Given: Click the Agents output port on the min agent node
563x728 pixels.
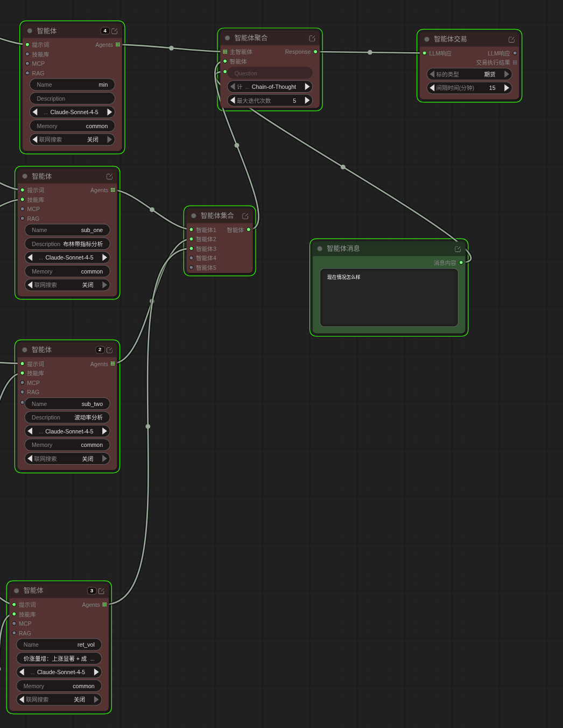Looking at the screenshot, I should tap(118, 45).
